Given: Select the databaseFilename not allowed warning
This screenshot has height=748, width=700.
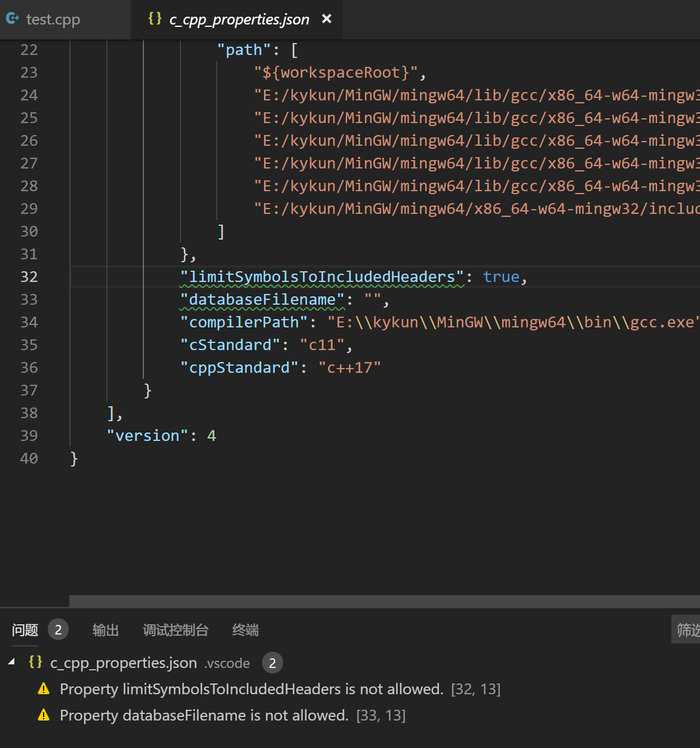Looking at the screenshot, I should (203, 715).
